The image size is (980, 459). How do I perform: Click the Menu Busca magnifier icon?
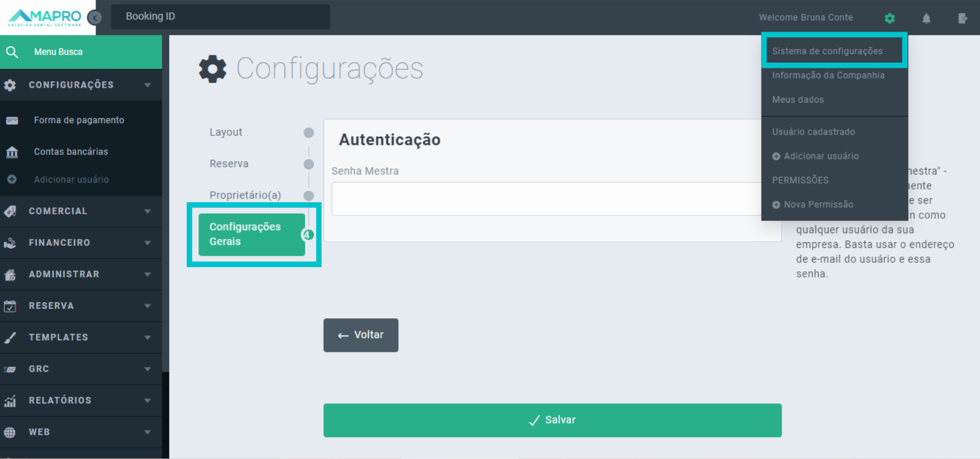pyautogui.click(x=12, y=52)
